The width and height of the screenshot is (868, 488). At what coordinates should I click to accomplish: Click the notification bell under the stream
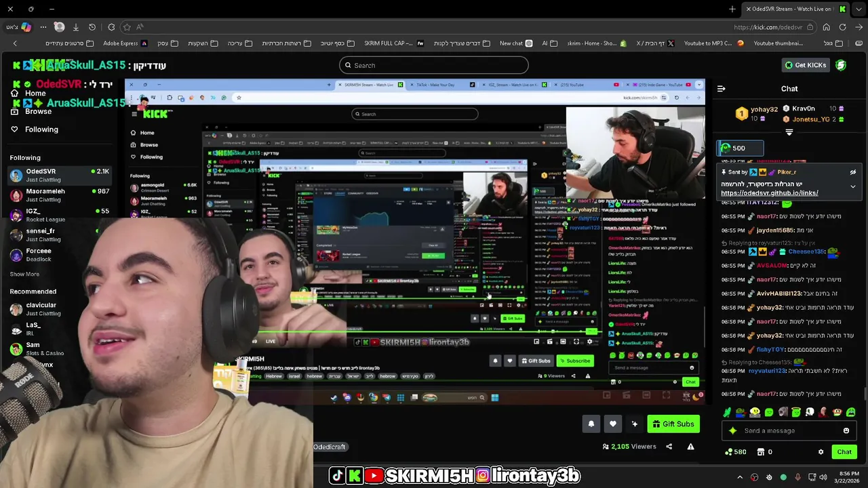pos(591,424)
